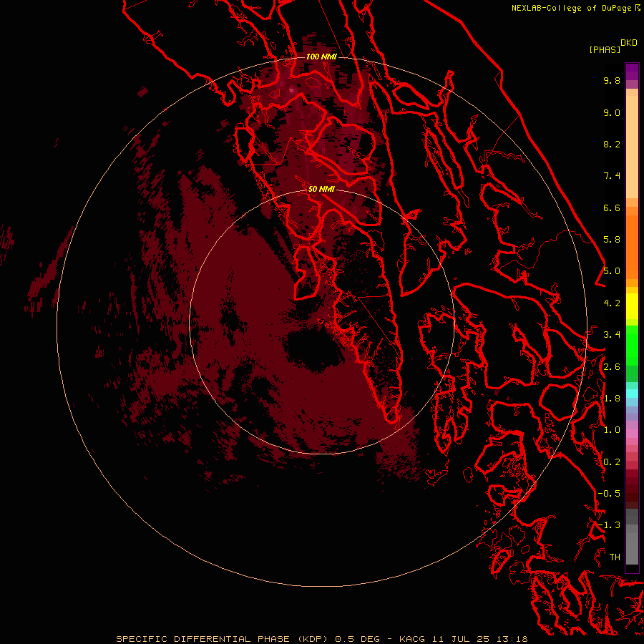Click the -1.3 value on the color scale
The width and height of the screenshot is (644, 644).
[x=609, y=525]
